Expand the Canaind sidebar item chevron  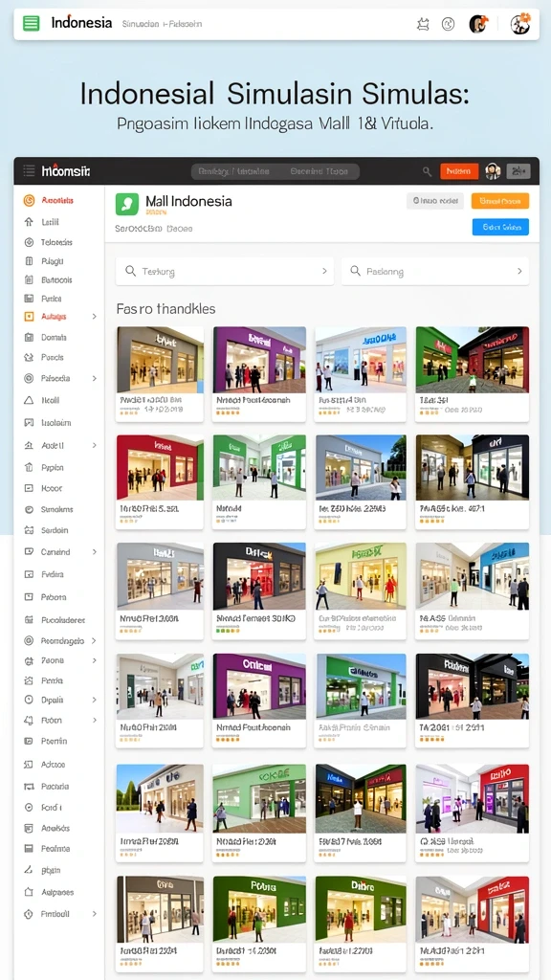95,552
